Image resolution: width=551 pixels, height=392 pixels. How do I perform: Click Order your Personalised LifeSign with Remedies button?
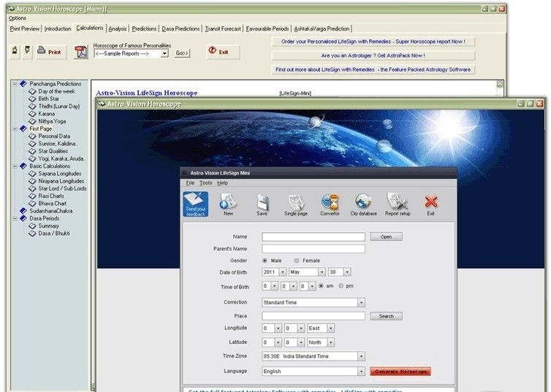[373, 42]
